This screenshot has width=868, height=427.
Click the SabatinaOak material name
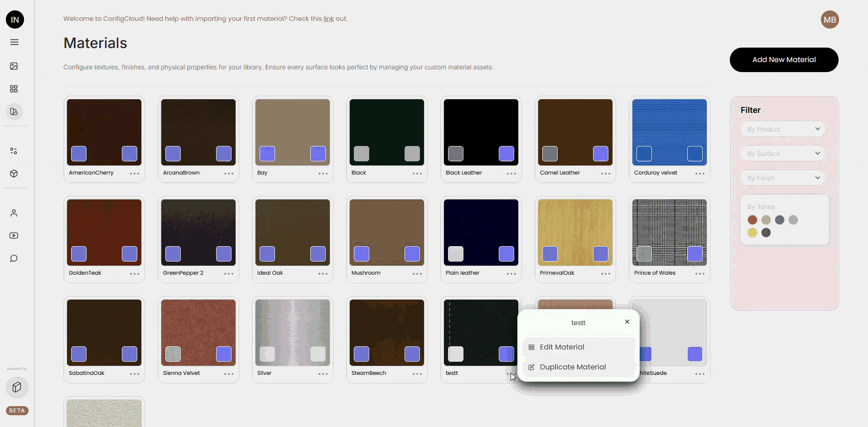[x=87, y=373]
